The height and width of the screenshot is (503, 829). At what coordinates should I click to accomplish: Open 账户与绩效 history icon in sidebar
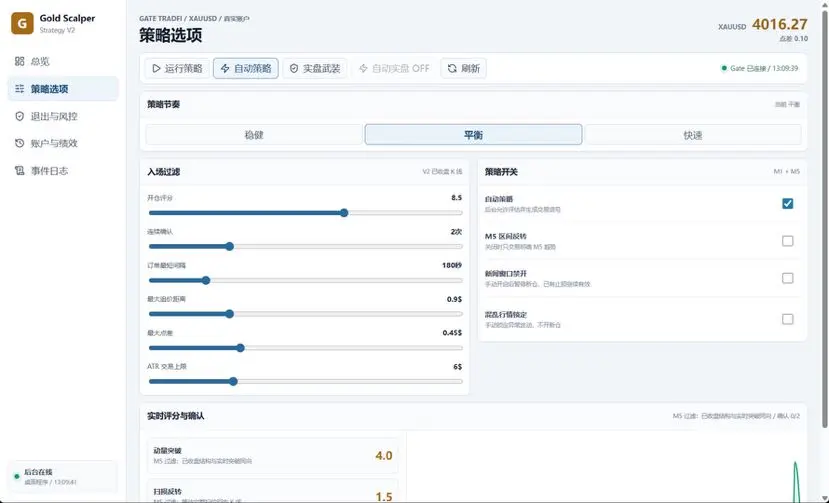tap(20, 143)
